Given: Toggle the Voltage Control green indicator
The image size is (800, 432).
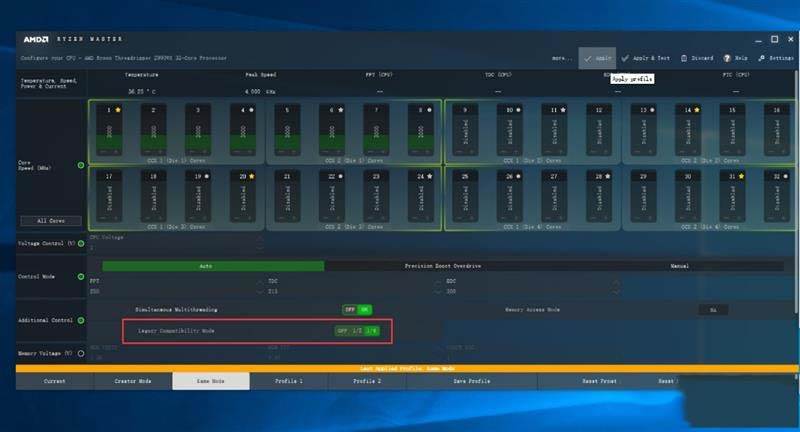Looking at the screenshot, I should pos(81,243).
